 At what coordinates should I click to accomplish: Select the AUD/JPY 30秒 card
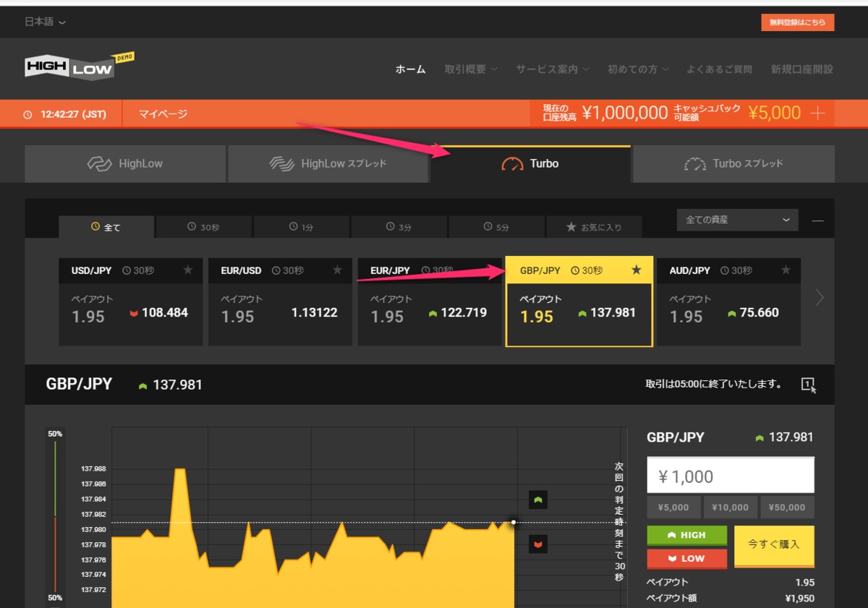[x=729, y=301]
